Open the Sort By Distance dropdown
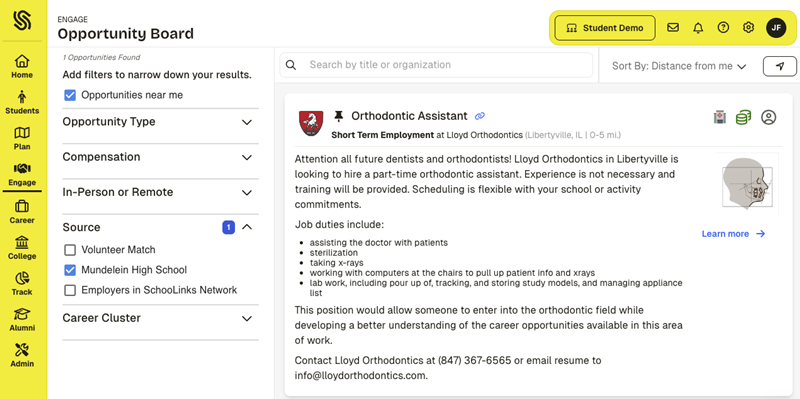 point(679,66)
